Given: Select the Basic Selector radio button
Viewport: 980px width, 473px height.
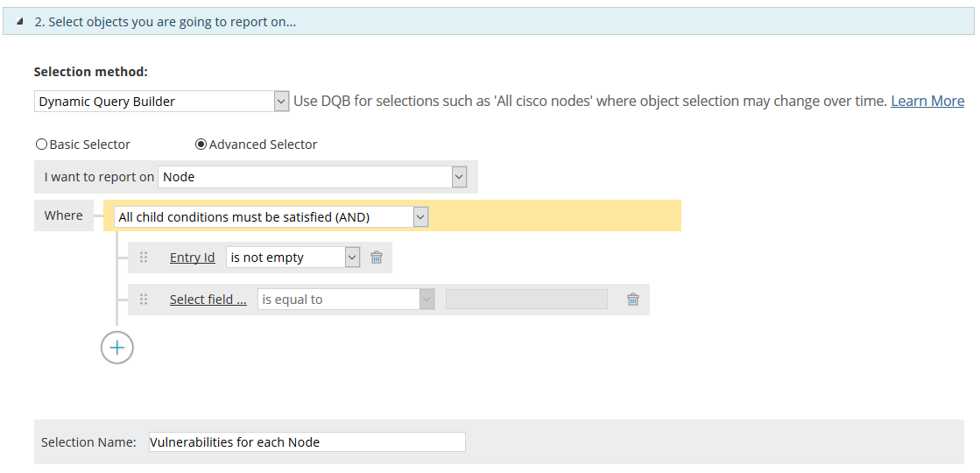Looking at the screenshot, I should (41, 145).
